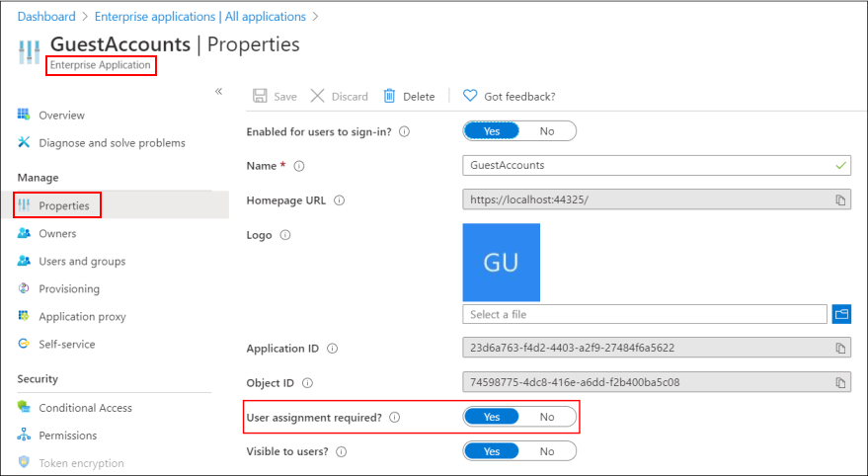Set User assignment required to No
The height and width of the screenshot is (476, 868).
[547, 417]
